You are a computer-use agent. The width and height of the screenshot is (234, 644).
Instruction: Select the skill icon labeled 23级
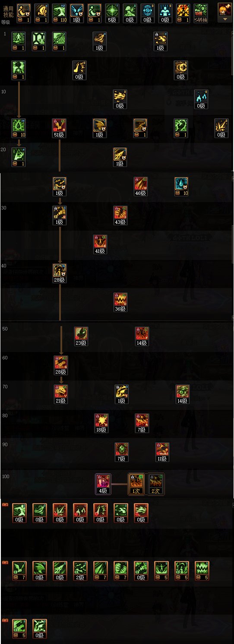81,336
